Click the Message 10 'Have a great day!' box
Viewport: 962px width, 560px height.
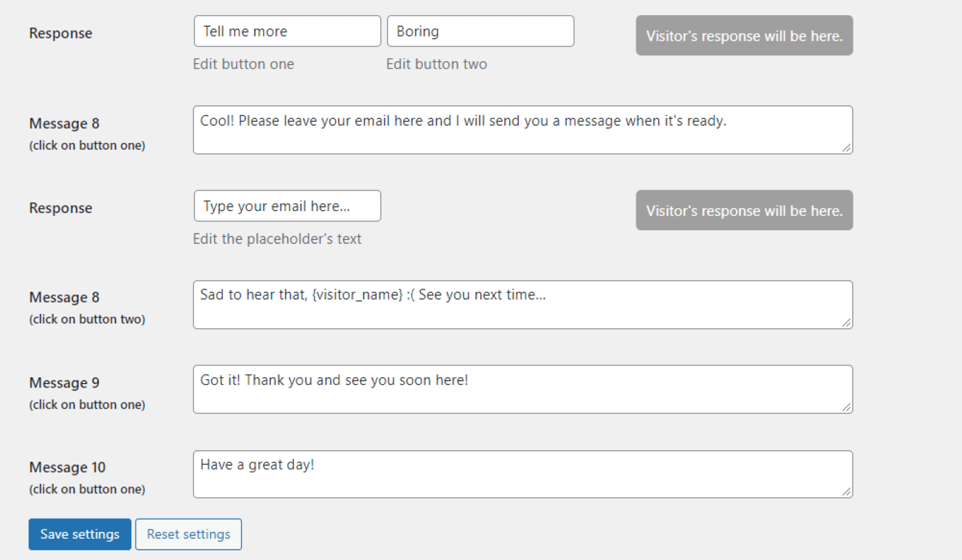522,474
